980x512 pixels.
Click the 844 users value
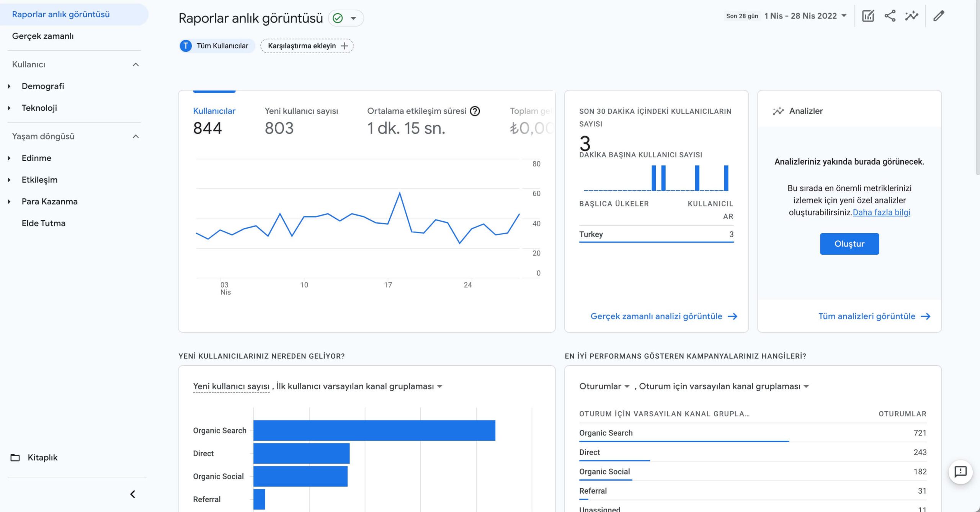[x=207, y=128]
